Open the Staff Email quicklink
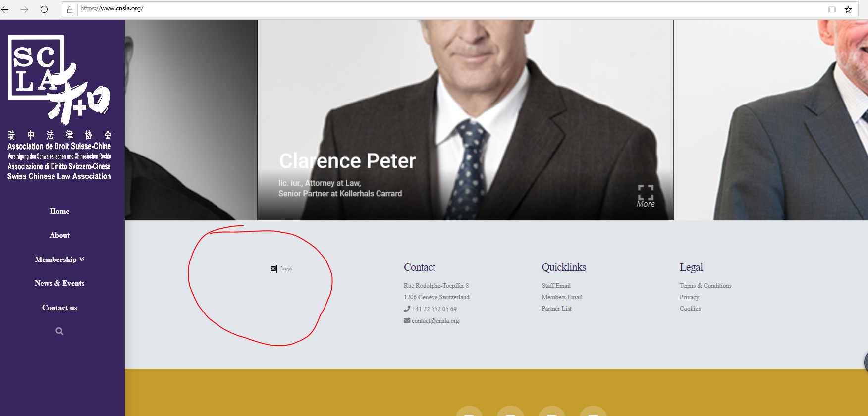 pos(556,286)
